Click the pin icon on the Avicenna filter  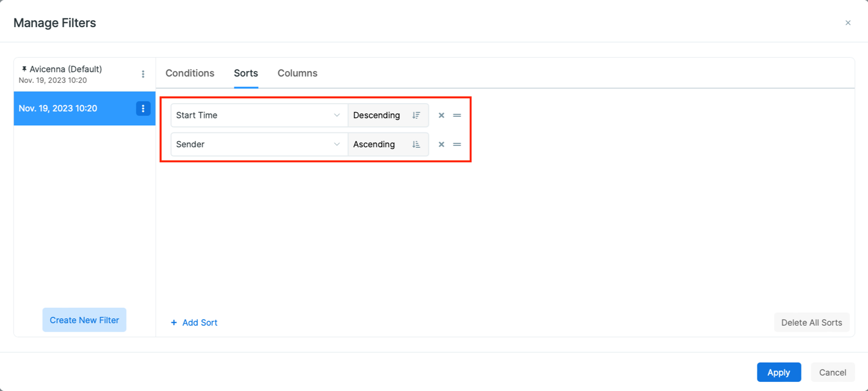coord(24,69)
